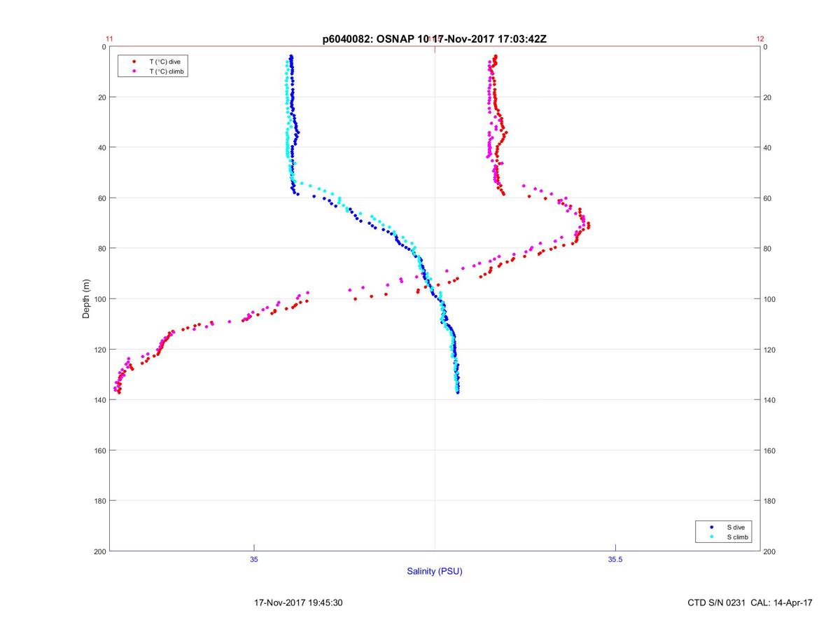Select the 120 tick on left depth axis
The height and width of the screenshot is (620, 840).
pos(100,350)
